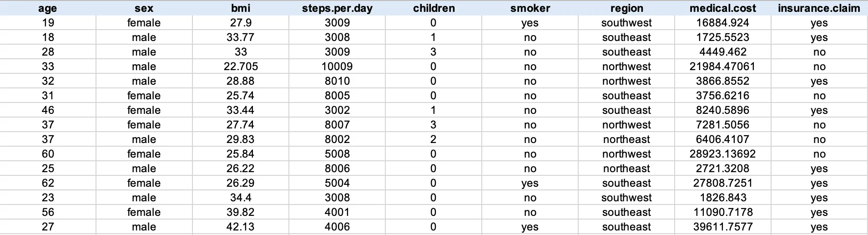Viewport: 868px width, 235px height.
Task: Click the medical cost cell 28923.13692
Action: pos(723,154)
